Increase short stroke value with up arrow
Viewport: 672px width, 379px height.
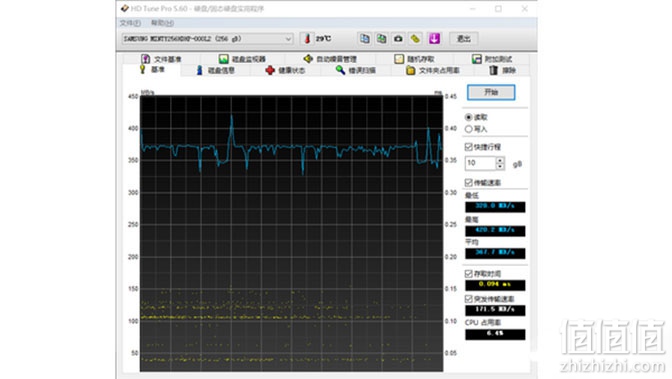tap(500, 160)
